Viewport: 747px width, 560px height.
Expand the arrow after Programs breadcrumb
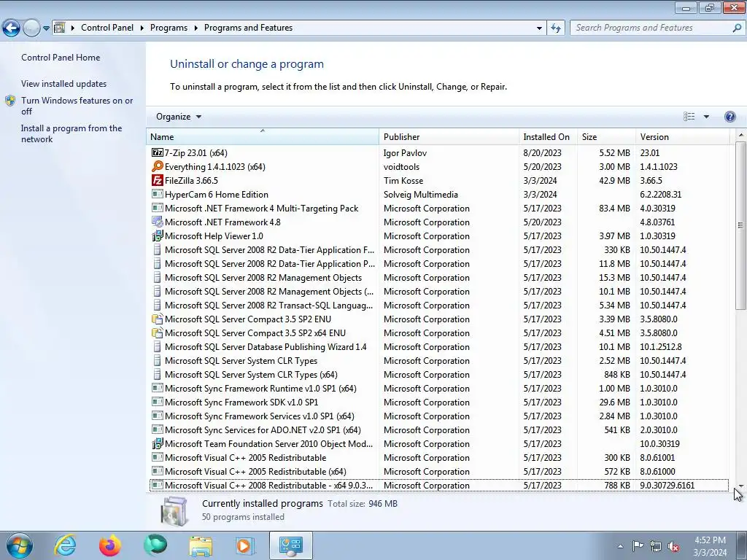pos(196,28)
